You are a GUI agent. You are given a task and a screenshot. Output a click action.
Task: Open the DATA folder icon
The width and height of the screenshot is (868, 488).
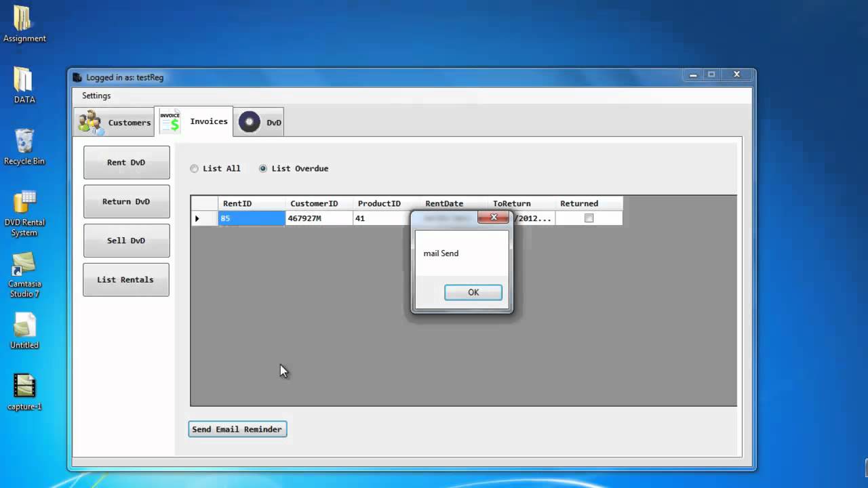(24, 85)
